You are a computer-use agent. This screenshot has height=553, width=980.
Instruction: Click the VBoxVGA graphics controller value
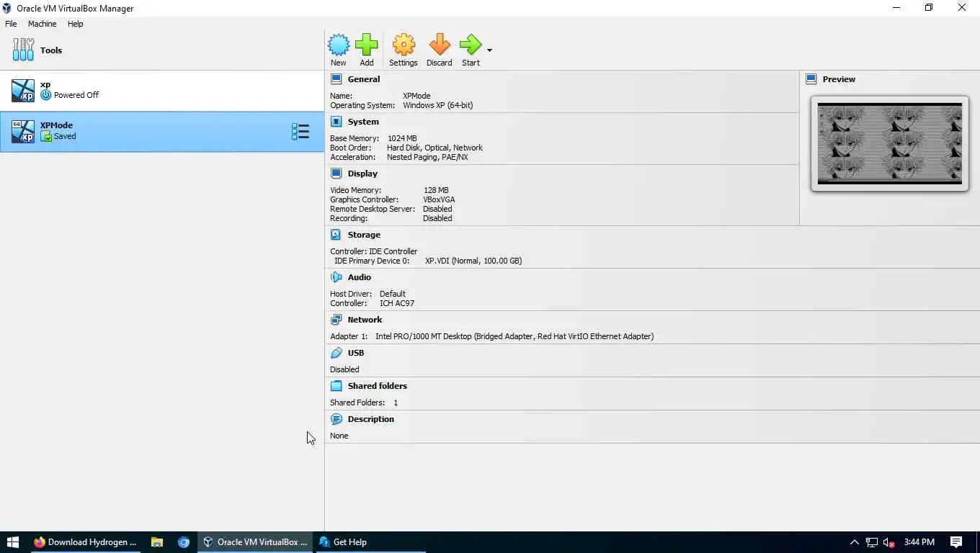coord(439,199)
